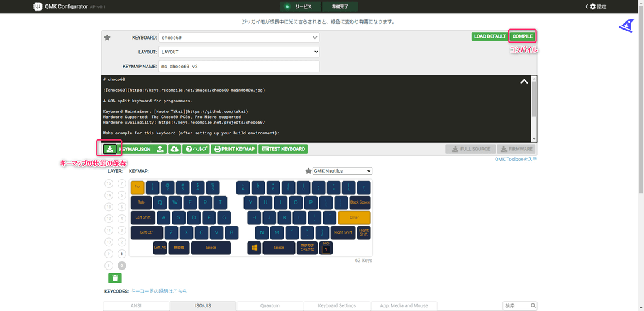This screenshot has height=311, width=644.
Task: Click the cloud import icon button
Action: (x=174, y=149)
